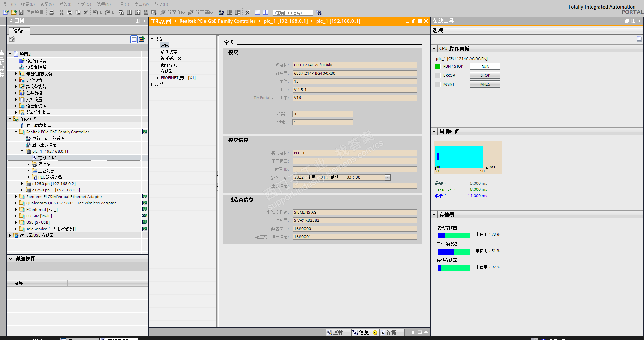This screenshot has width=644, height=340.
Task: Toggle the project tree table view button
Action: click(134, 39)
